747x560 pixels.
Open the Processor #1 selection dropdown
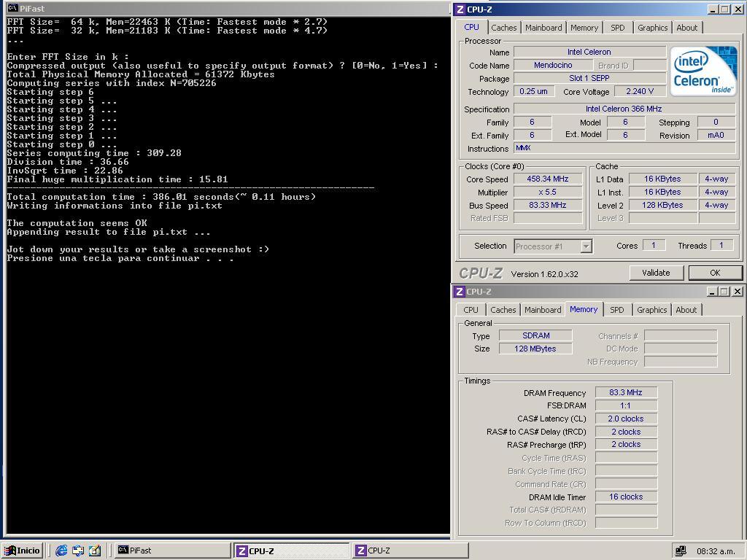coord(554,246)
